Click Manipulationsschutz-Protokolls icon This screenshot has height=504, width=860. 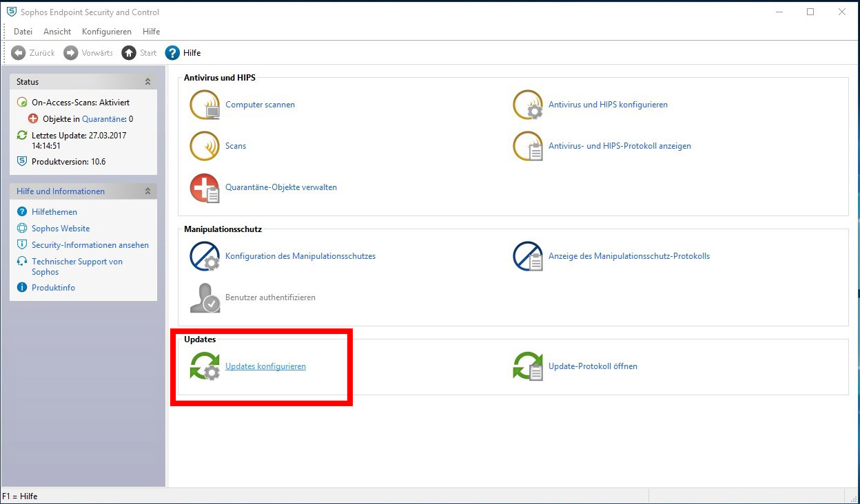click(528, 256)
